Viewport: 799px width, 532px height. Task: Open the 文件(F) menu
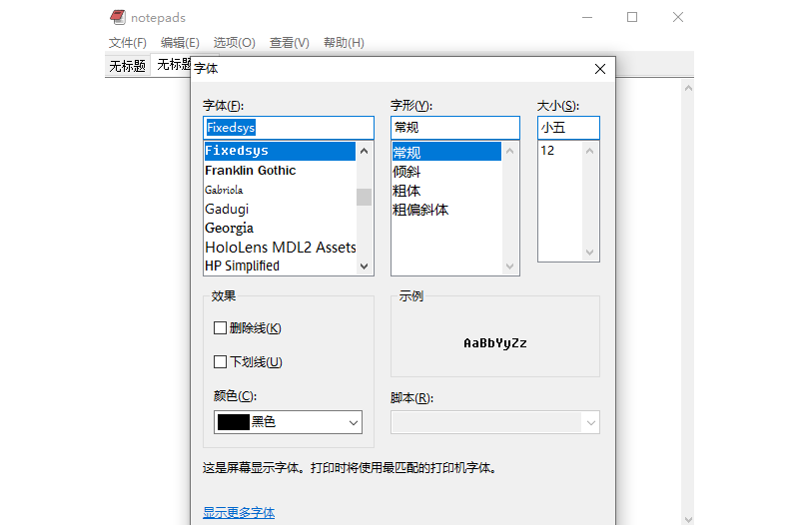[x=128, y=43]
